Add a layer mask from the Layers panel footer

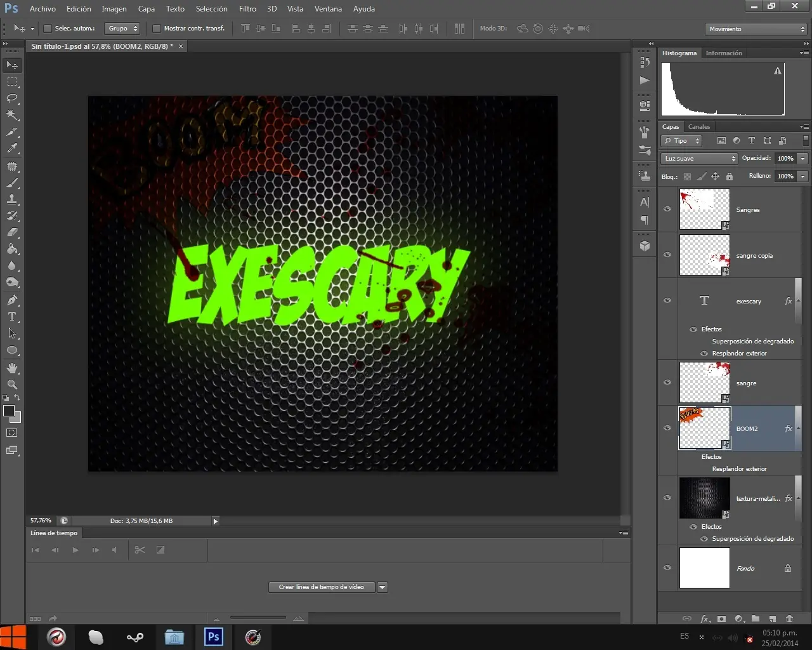[721, 619]
